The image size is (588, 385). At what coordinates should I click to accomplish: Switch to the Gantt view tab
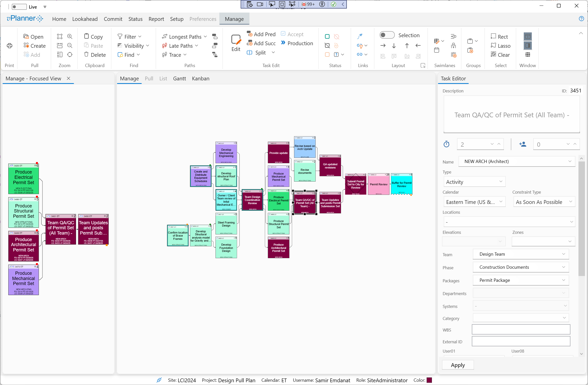tap(179, 79)
